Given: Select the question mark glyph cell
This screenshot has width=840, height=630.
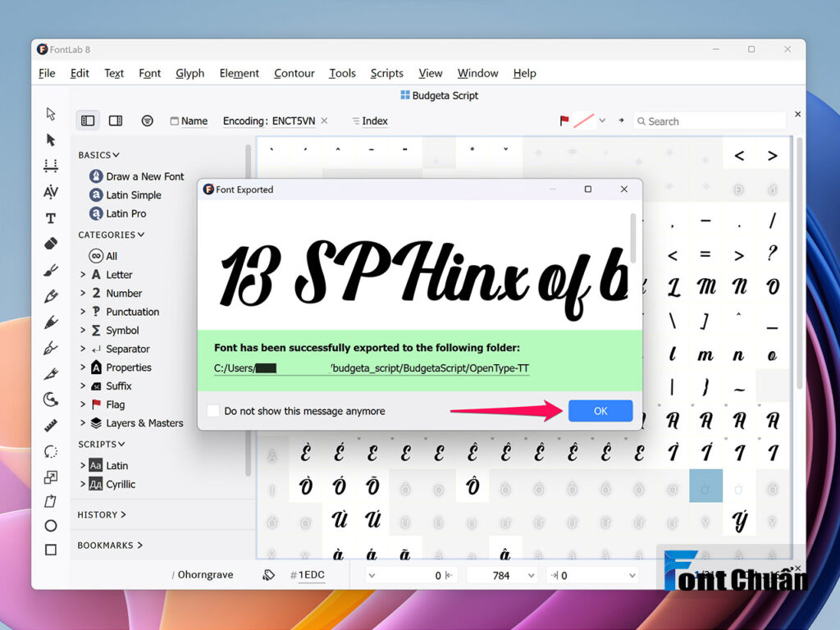Looking at the screenshot, I should pos(772,253).
